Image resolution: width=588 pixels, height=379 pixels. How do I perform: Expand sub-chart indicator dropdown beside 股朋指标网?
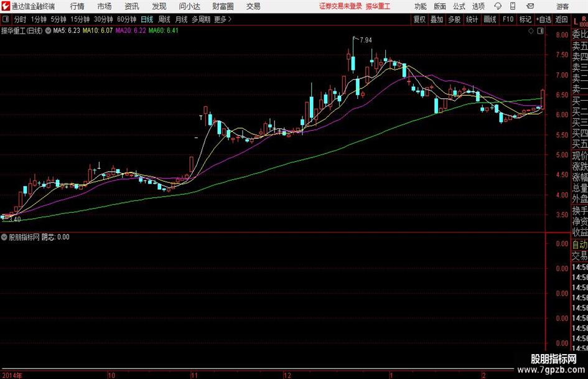[x=4, y=237]
